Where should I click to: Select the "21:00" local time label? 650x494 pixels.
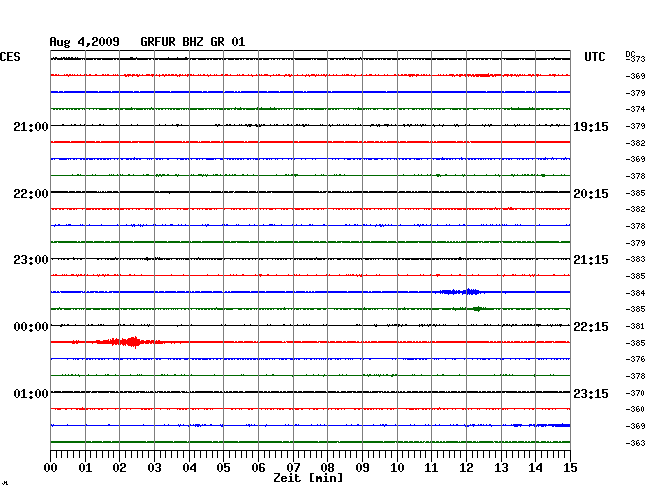31,126
